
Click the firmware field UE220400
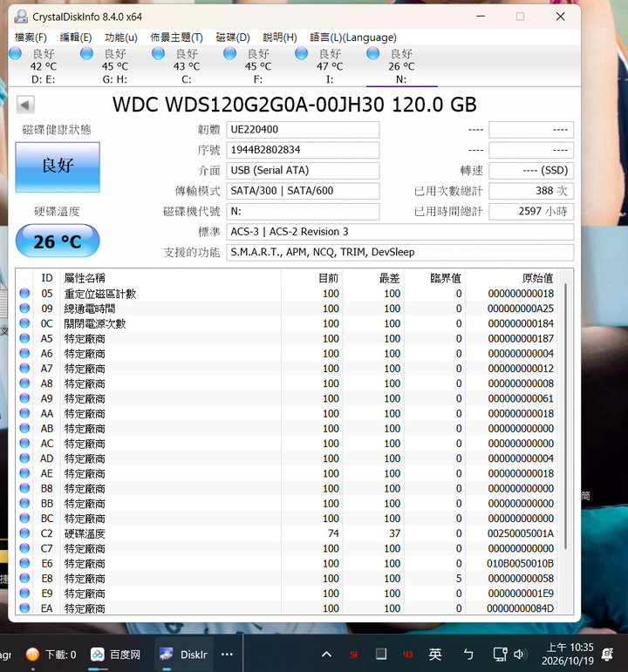pyautogui.click(x=303, y=129)
